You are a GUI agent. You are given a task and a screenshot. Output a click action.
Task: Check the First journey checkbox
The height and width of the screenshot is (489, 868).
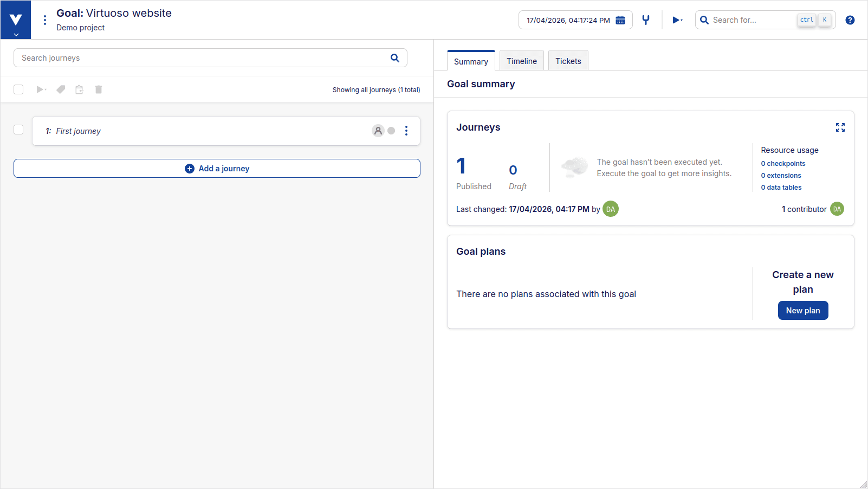[18, 130]
